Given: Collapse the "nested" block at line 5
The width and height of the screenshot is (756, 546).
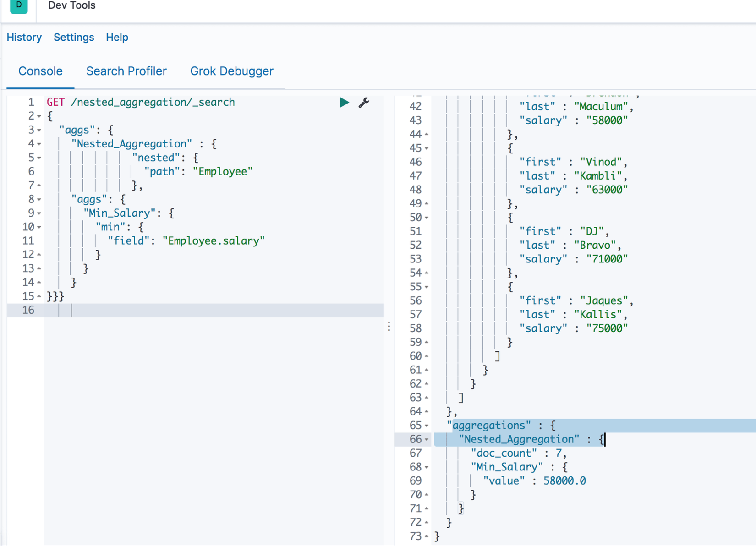Looking at the screenshot, I should pyautogui.click(x=39, y=158).
